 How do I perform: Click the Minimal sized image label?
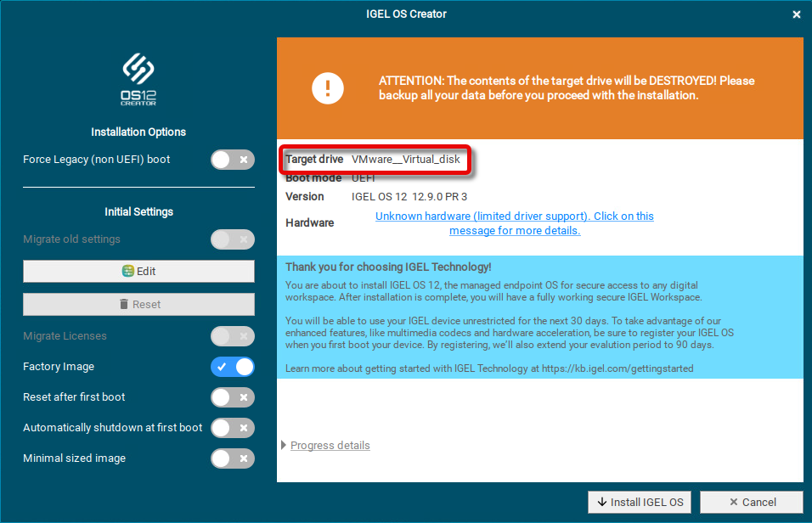pos(74,458)
